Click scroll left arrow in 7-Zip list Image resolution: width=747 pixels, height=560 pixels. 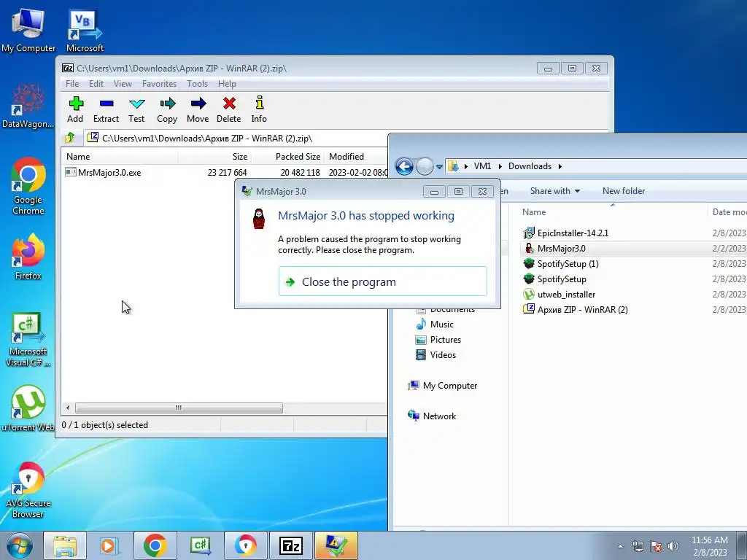point(68,408)
